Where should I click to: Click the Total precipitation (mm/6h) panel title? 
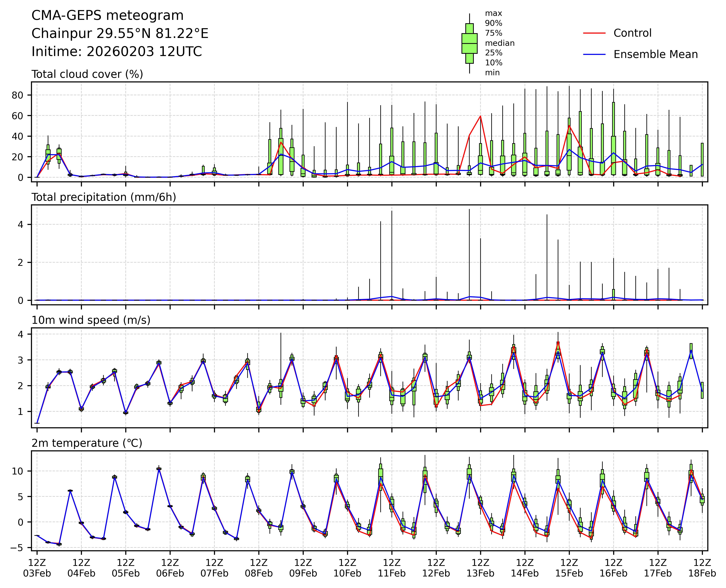pos(104,197)
